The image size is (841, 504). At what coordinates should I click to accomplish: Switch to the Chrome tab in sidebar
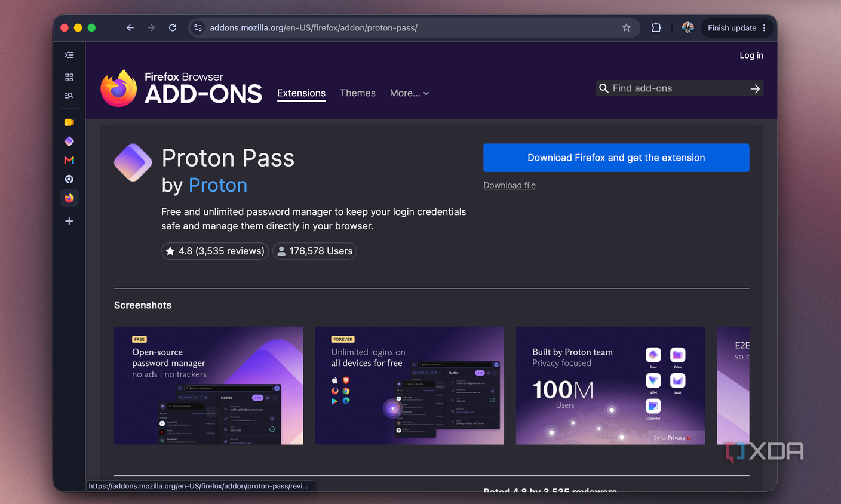69,179
